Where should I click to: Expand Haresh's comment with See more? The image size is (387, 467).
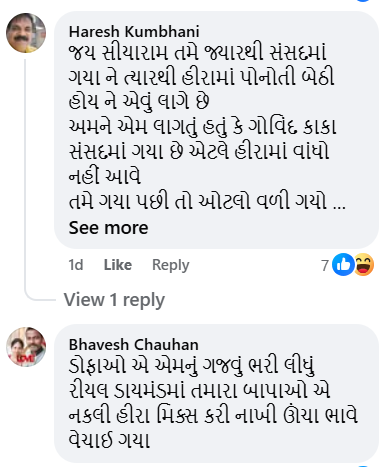point(108,228)
